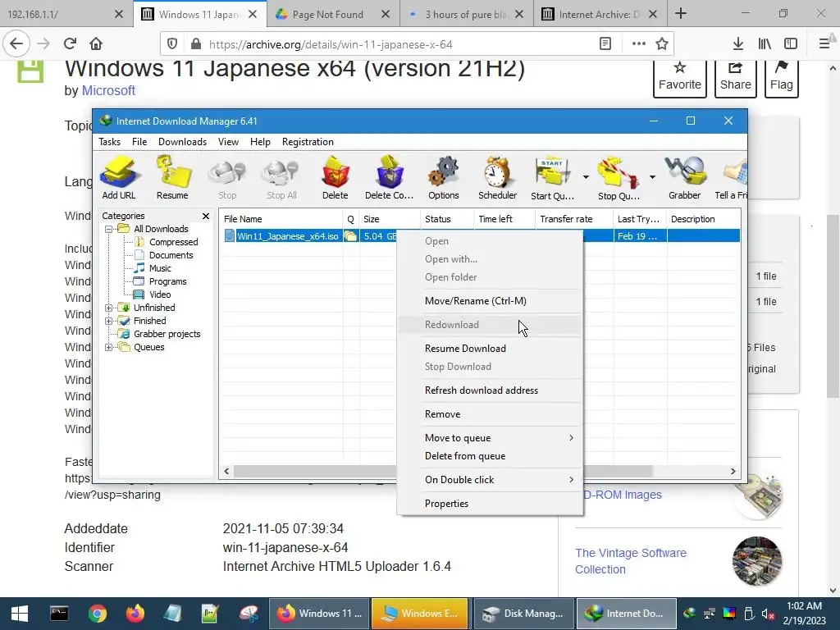This screenshot has width=840, height=630.
Task: Toggle Firefox sidebar icon
Action: (x=791, y=44)
